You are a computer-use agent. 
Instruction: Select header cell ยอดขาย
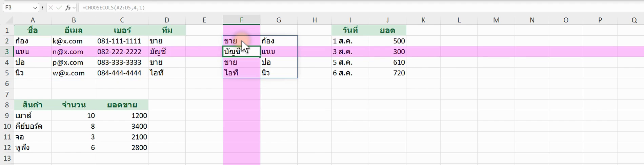122,105
